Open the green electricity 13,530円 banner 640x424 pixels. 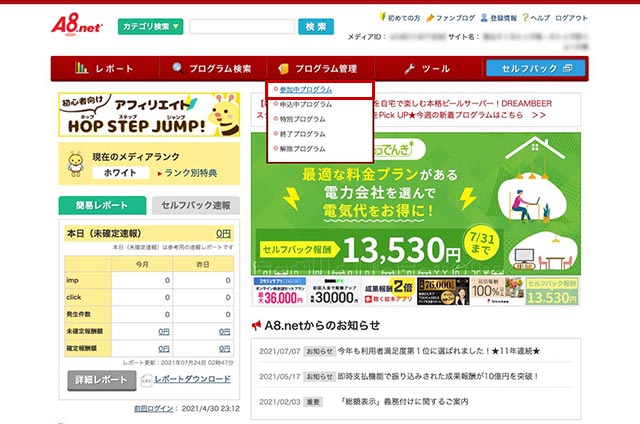(416, 204)
